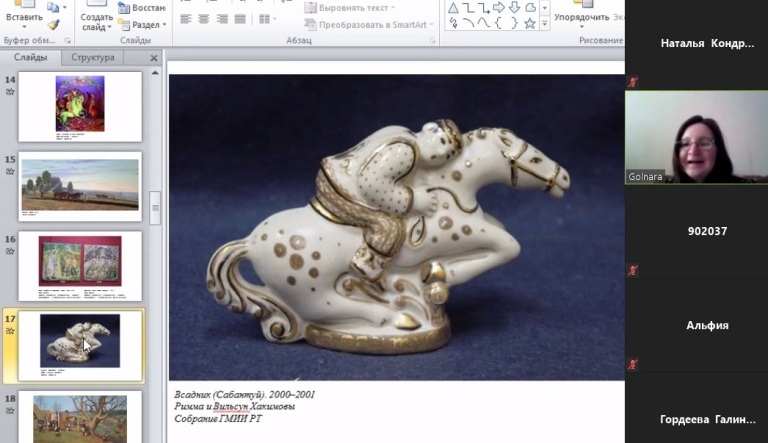Select the left brace shape
The image size is (768, 443).
(x=499, y=23)
